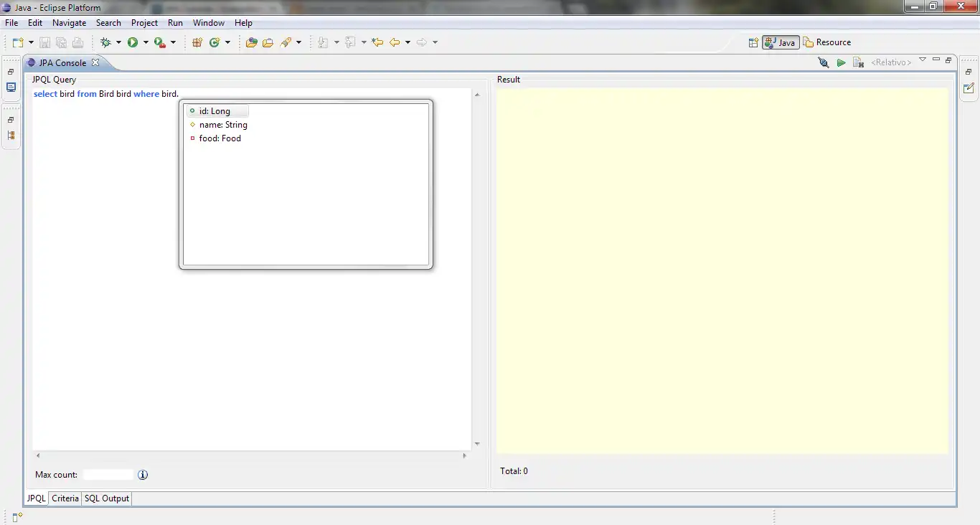Click the Open Perspective icon
The width and height of the screenshot is (980, 525).
click(x=753, y=42)
